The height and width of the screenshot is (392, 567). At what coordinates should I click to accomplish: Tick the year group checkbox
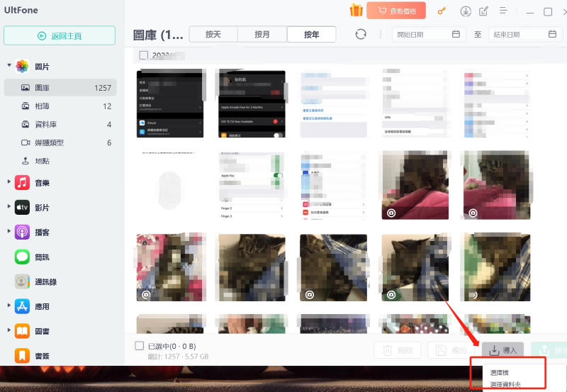pos(144,55)
